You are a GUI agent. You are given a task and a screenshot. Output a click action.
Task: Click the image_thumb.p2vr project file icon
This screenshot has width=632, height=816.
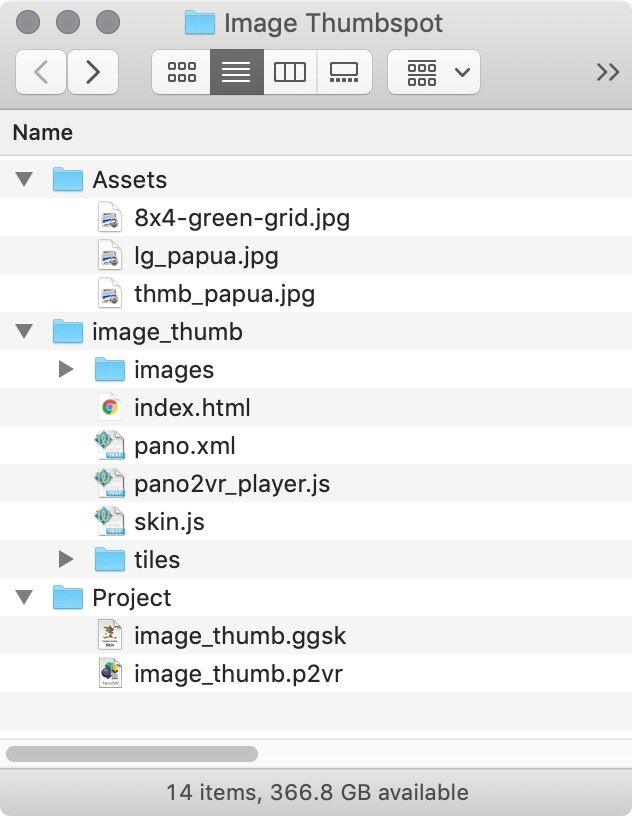pyautogui.click(x=110, y=673)
